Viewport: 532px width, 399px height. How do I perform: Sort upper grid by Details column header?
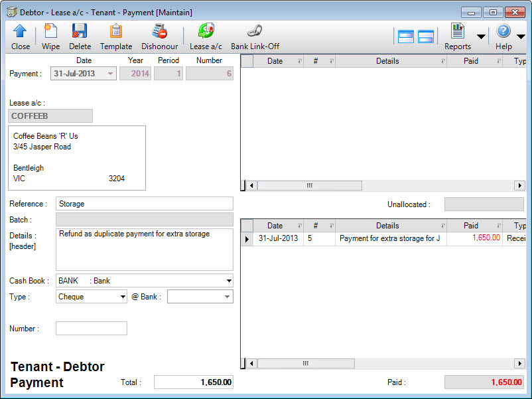391,61
